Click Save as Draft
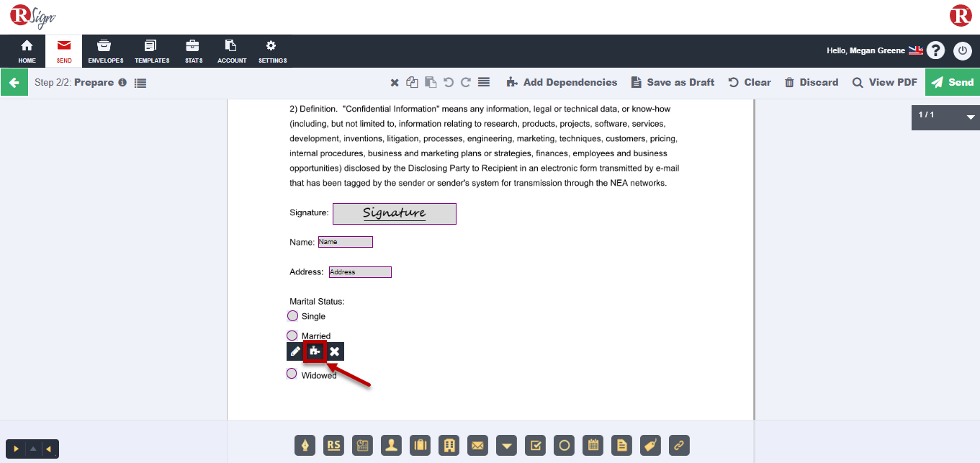This screenshot has width=980, height=463. pos(673,82)
